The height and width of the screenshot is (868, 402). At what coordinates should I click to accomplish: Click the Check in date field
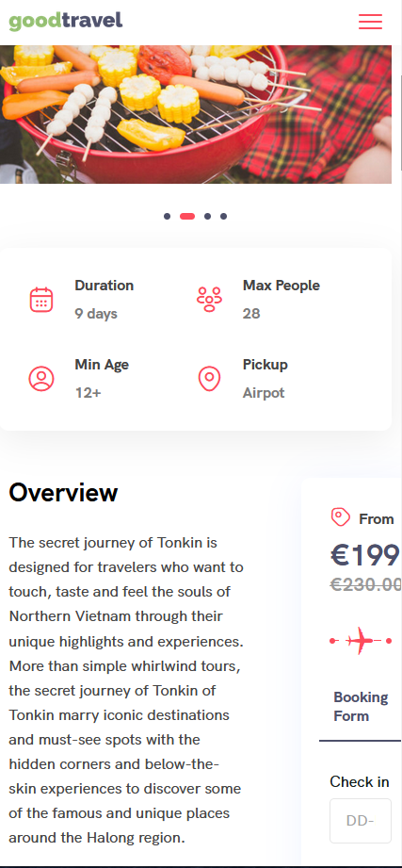pyautogui.click(x=361, y=820)
